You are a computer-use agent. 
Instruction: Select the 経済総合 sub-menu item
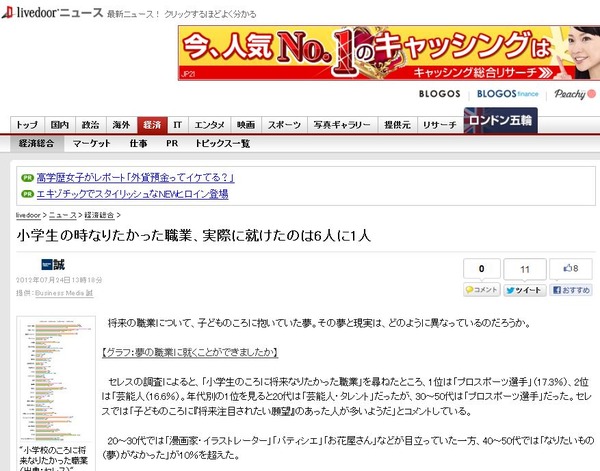pyautogui.click(x=37, y=143)
